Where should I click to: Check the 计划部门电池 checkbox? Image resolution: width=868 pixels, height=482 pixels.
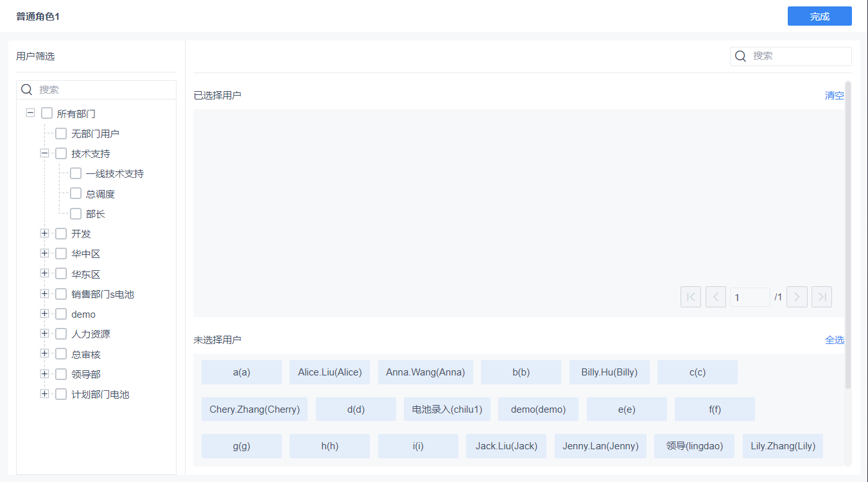coord(61,394)
